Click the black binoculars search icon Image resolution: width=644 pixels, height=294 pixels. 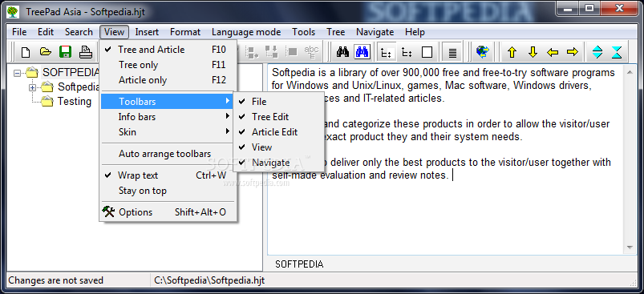(342, 52)
